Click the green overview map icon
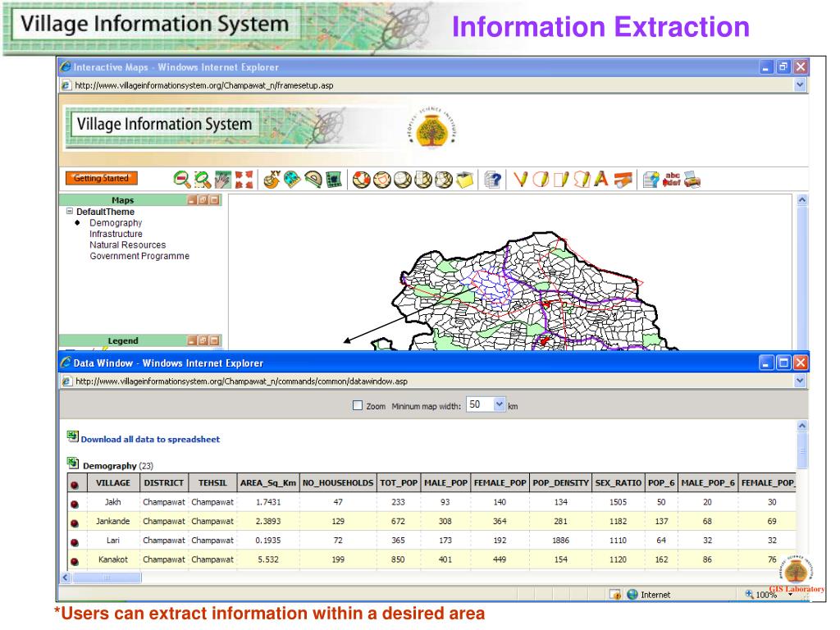Image resolution: width=840 pixels, height=630 pixels. [334, 180]
